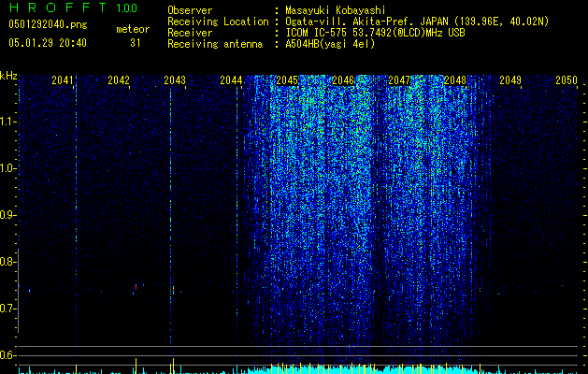Click the red meteor echo near 2042

coord(136,287)
